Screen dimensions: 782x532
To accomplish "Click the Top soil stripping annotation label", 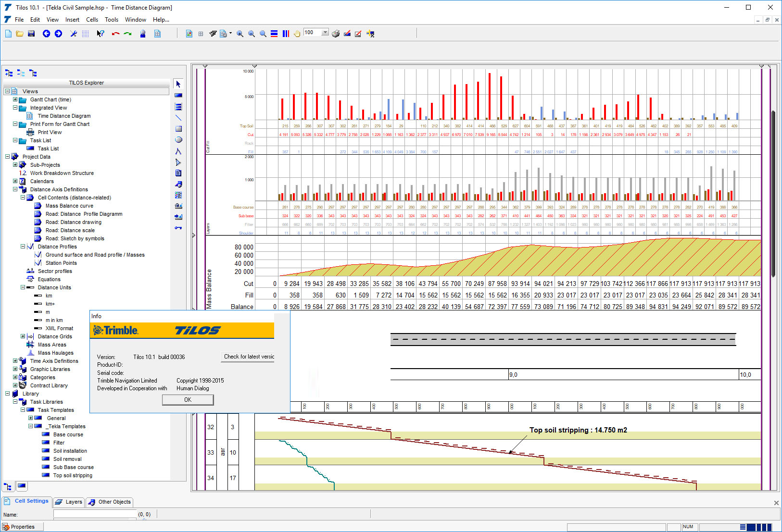I will tap(578, 430).
